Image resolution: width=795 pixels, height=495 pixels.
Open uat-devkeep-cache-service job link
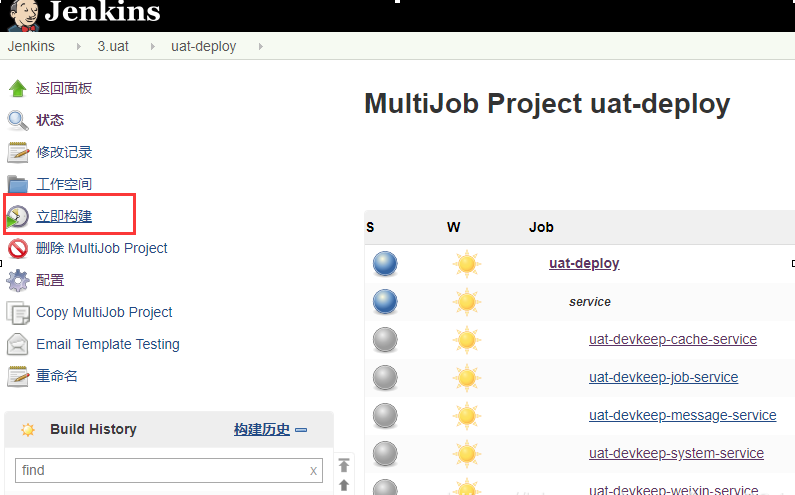pos(673,339)
